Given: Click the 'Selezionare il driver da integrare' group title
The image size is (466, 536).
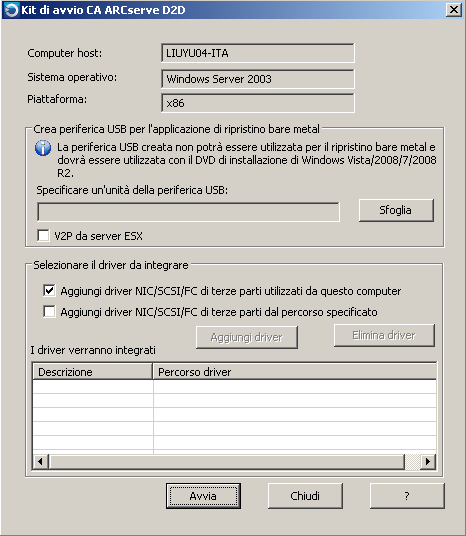Looking at the screenshot, I should pyautogui.click(x=111, y=265).
